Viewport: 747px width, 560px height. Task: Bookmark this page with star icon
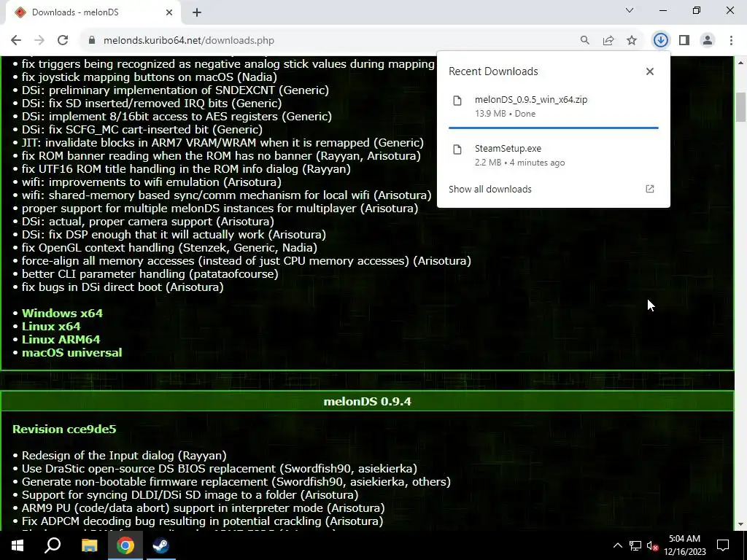(x=632, y=41)
